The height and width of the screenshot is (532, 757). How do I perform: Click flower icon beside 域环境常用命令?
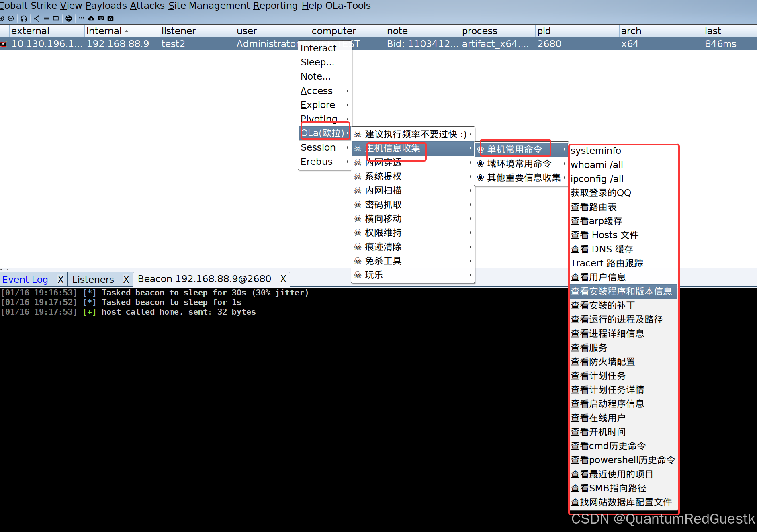point(480,164)
